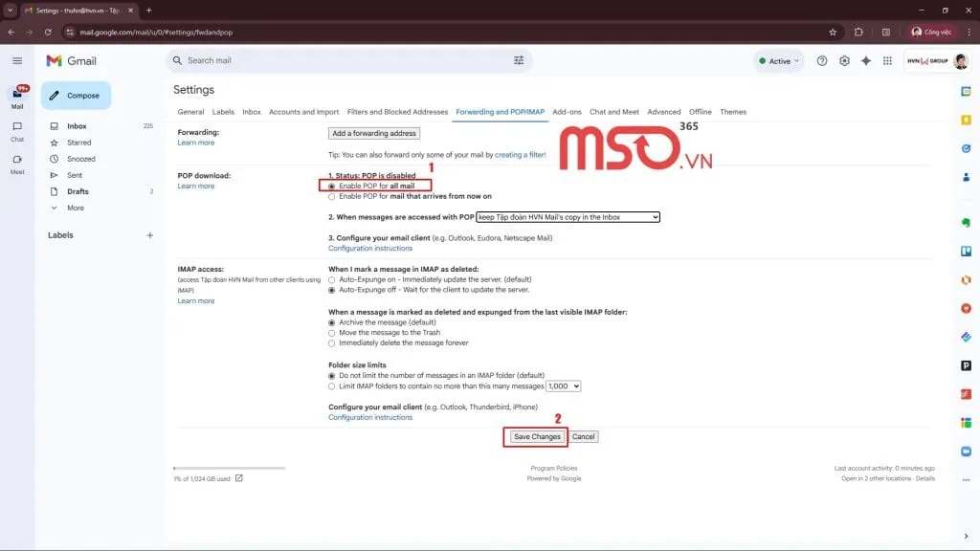980x551 pixels.
Task: Select Enable POP for all mail
Action: (332, 186)
